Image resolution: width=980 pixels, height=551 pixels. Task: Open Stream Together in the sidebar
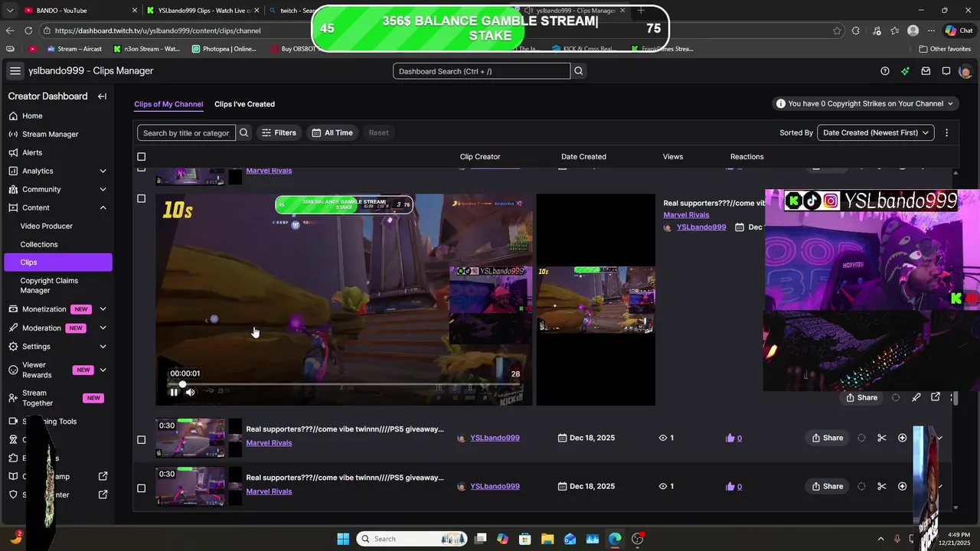point(57,398)
